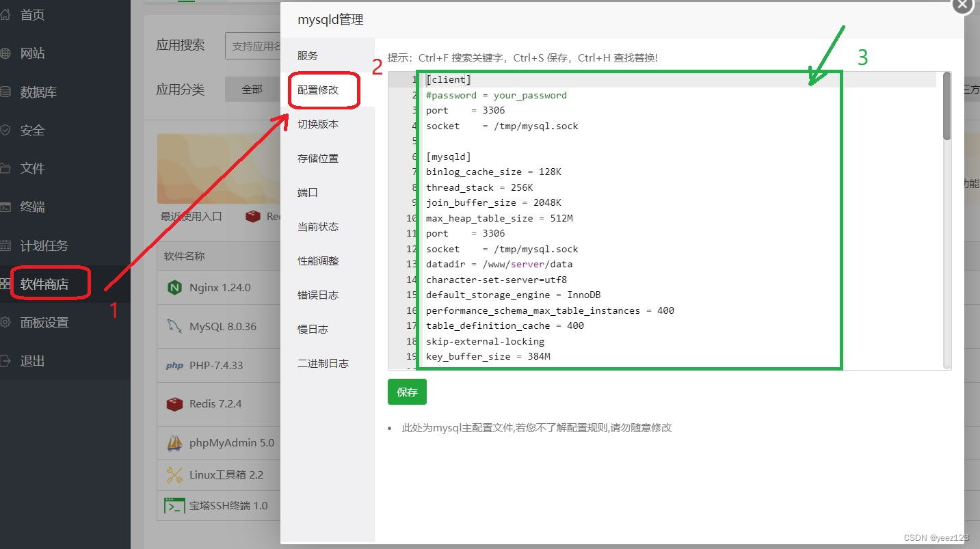Click the binlog_cache_size = 128K line
980x549 pixels.
pos(494,172)
